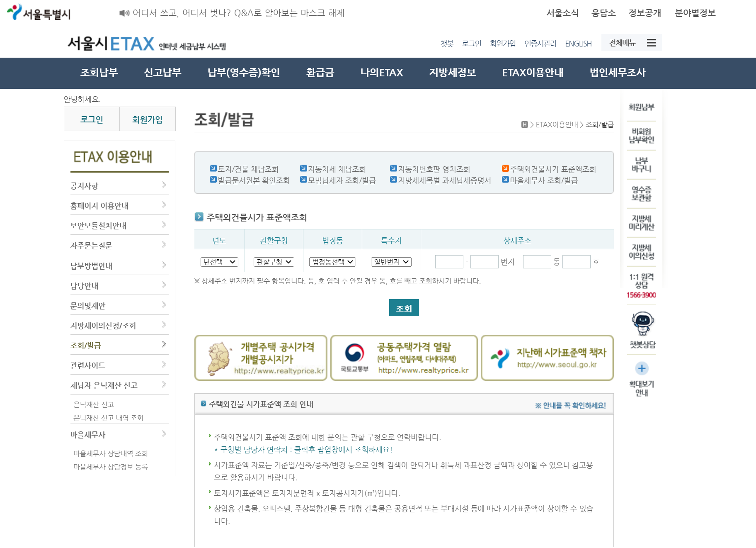The image size is (756, 548).
Task: Open 서울소식 top navigation
Action: 562,13
